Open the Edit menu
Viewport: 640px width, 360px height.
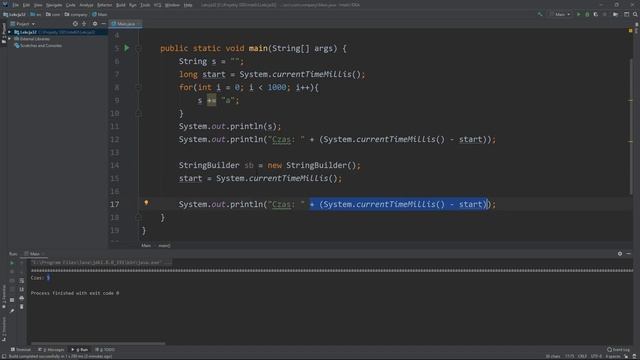[26, 5]
